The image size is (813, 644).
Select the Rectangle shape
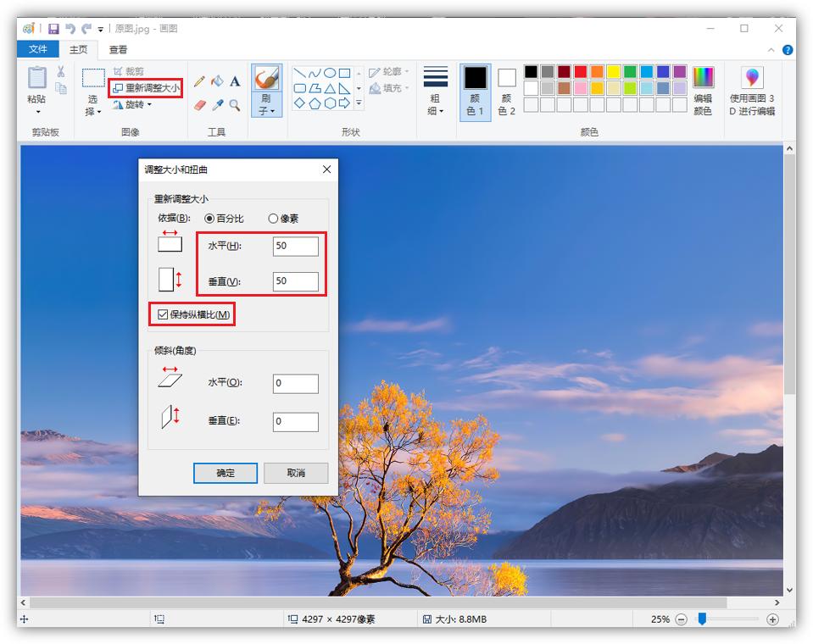coord(345,73)
